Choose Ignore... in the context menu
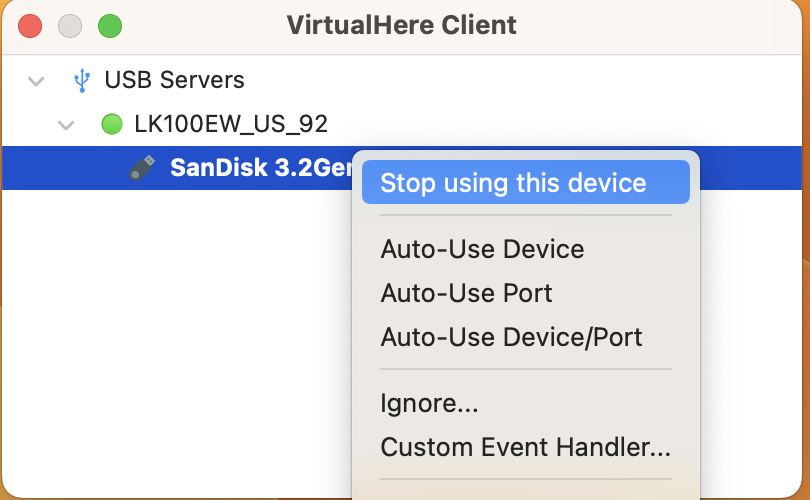The width and height of the screenshot is (810, 500). [x=429, y=404]
